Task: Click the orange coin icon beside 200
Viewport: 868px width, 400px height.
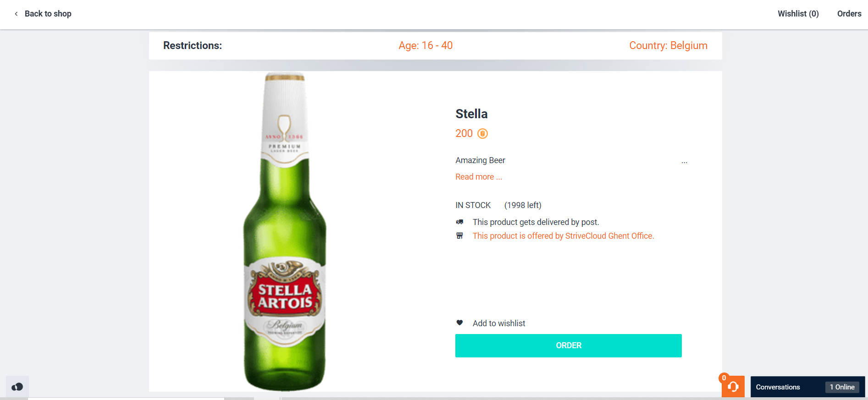Action: pyautogui.click(x=482, y=133)
